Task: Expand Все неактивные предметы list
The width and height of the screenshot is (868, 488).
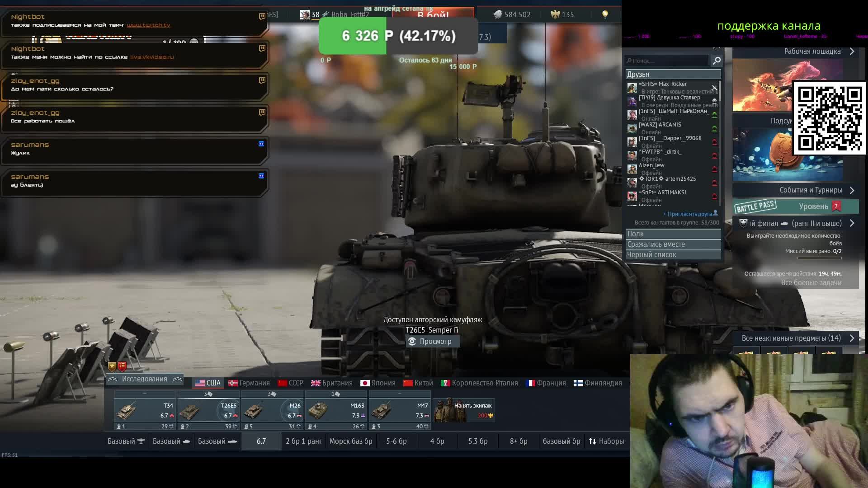Action: [x=797, y=338]
